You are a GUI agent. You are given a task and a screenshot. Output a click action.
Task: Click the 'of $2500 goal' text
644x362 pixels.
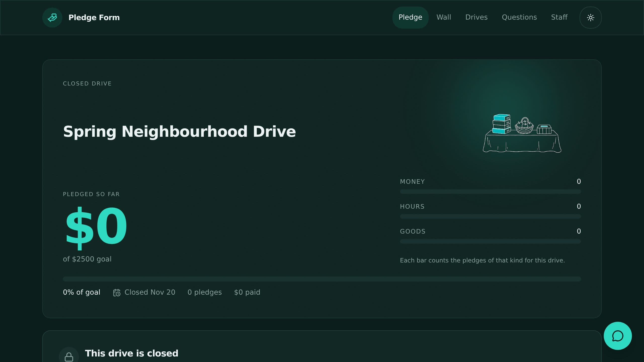87,259
